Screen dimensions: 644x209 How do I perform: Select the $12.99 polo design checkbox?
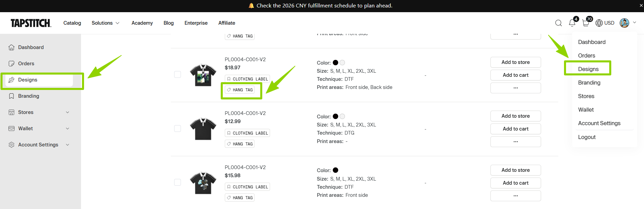[178, 129]
